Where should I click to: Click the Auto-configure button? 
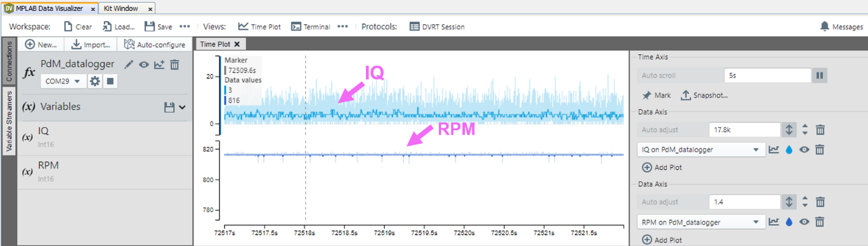(154, 44)
